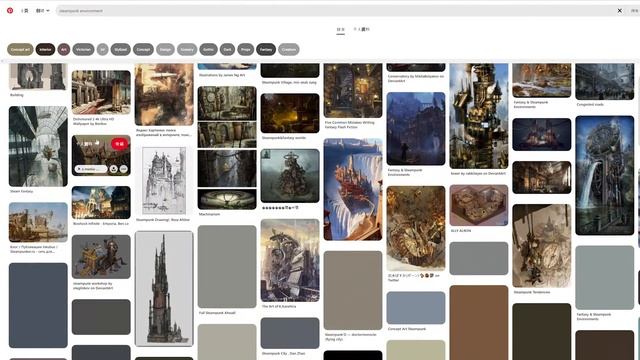Screen dimensions: 640x360
Task: Select the Gothic filter chip
Action: (209, 49)
